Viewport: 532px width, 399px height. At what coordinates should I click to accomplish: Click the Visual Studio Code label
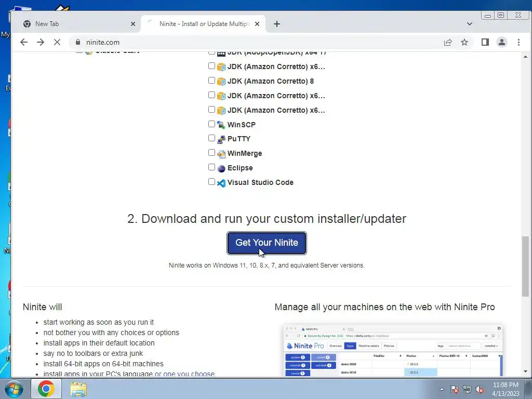[260, 182]
